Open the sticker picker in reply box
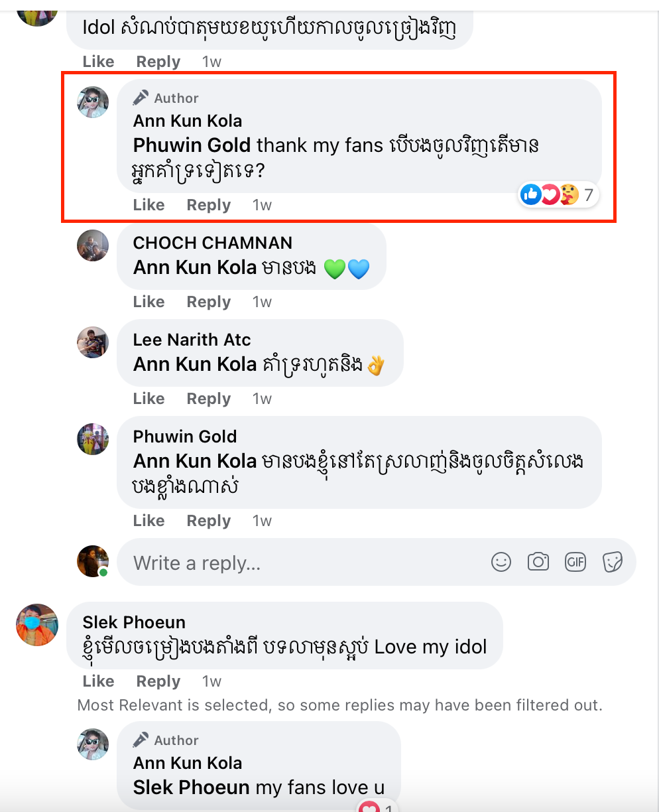This screenshot has height=812, width=659. click(x=613, y=563)
